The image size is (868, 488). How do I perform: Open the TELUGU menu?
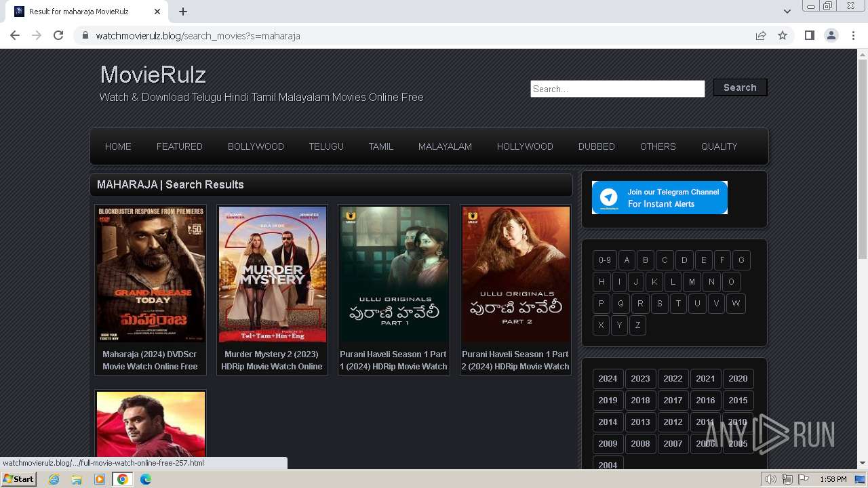(x=326, y=146)
